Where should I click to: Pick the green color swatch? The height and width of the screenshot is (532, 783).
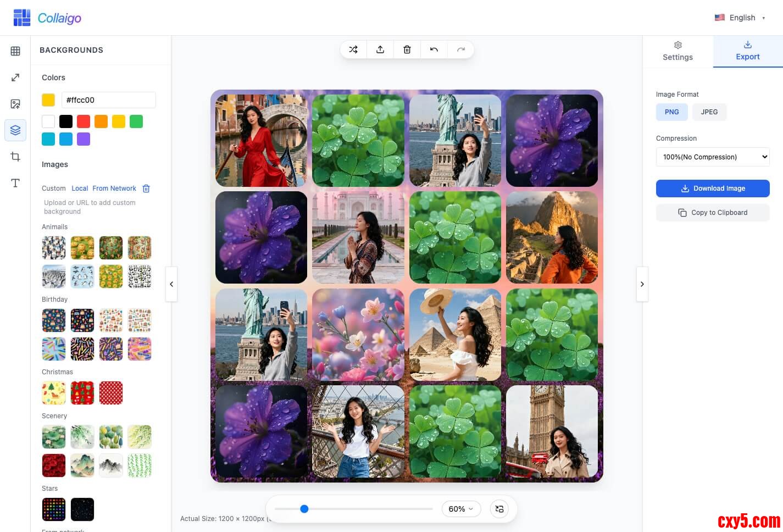coord(136,121)
